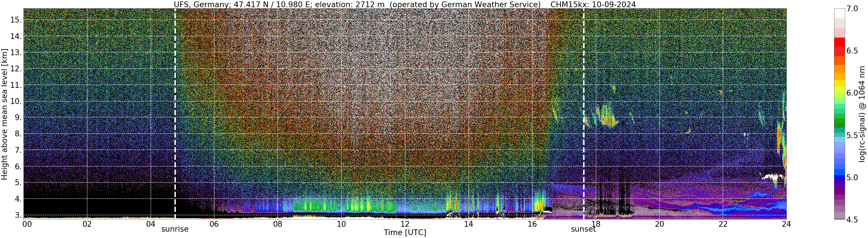Click the '04' time tick label
The width and height of the screenshot is (868, 238).
coord(151,224)
